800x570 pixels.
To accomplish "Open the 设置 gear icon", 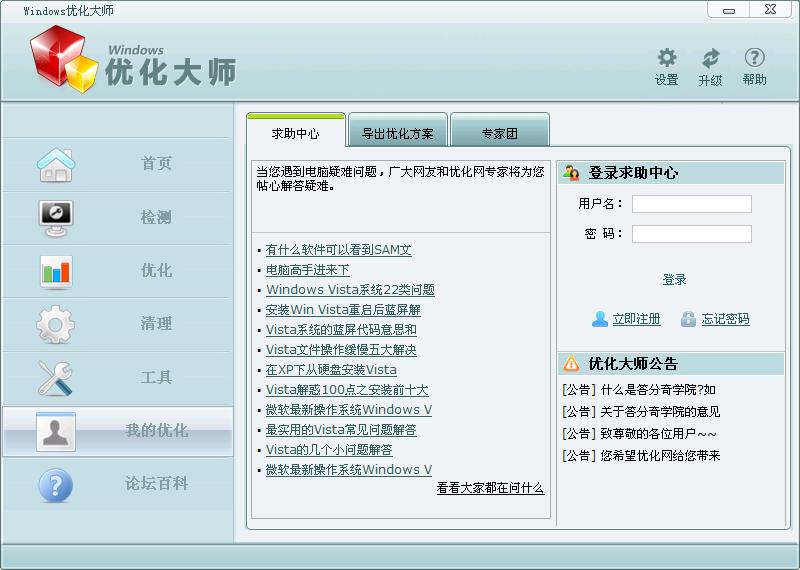I will [666, 58].
